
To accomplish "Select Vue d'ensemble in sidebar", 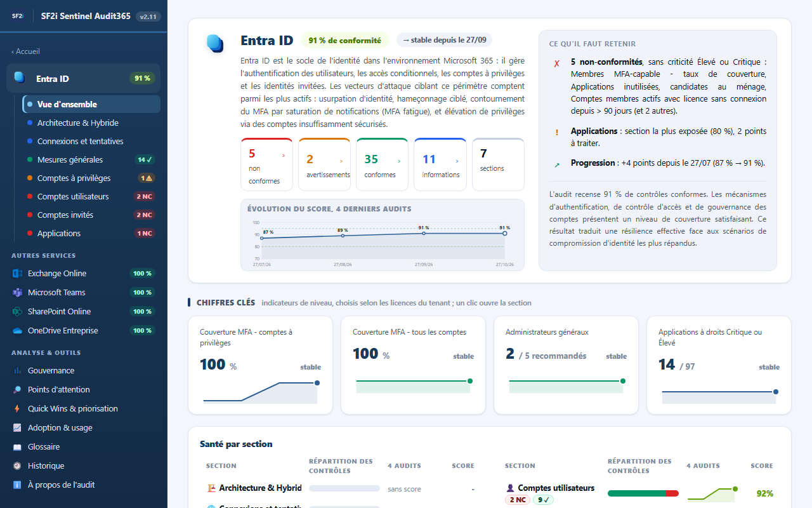I will (91, 104).
